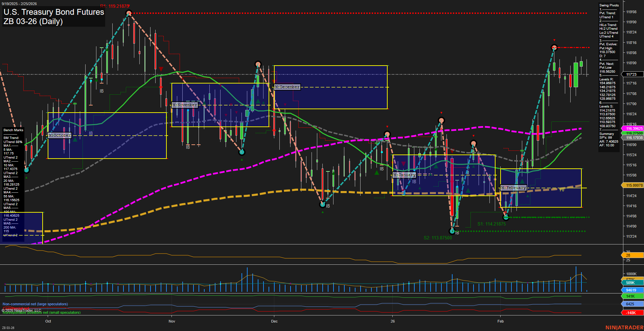Select the teal pivot circle at mid-December low
This screenshot has width=644, height=331.
[323, 204]
